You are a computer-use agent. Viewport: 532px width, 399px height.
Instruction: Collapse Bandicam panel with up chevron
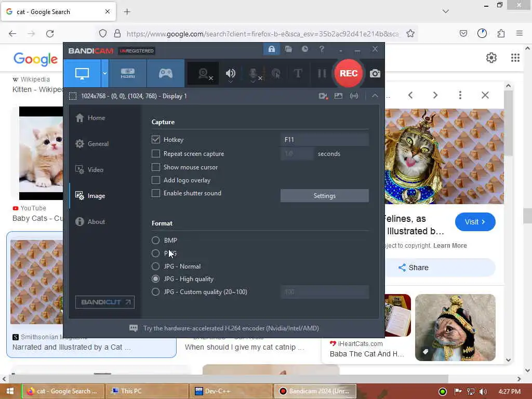375,96
